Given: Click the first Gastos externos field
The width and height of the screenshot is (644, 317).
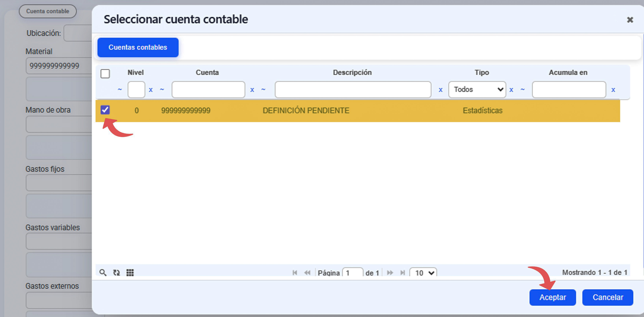Looking at the screenshot, I should tap(59, 300).
